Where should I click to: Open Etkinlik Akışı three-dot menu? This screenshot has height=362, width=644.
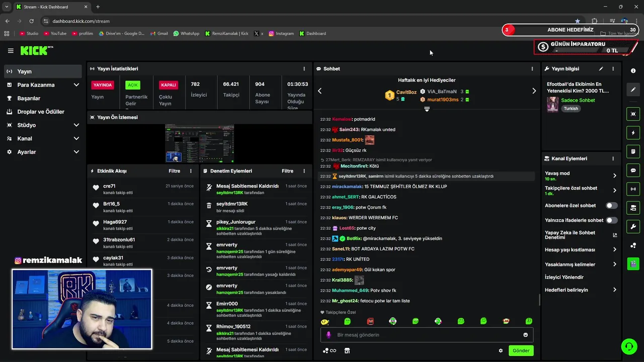pyautogui.click(x=191, y=171)
